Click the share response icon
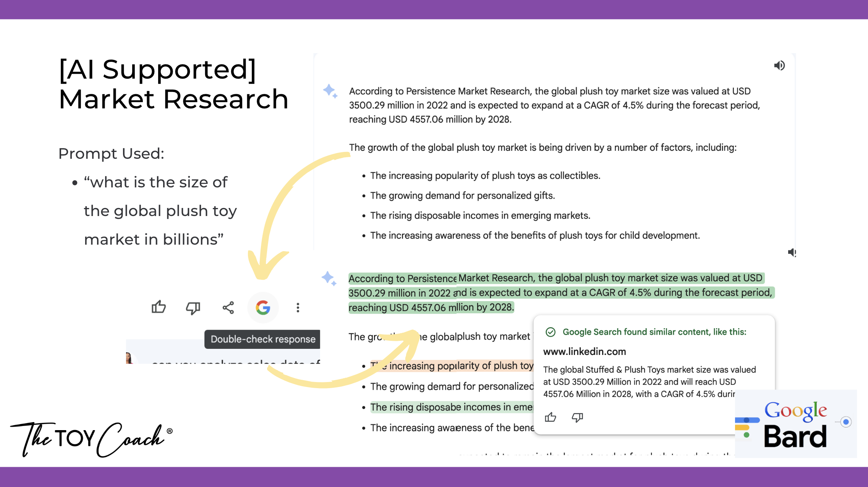Image resolution: width=868 pixels, height=487 pixels. (x=228, y=308)
